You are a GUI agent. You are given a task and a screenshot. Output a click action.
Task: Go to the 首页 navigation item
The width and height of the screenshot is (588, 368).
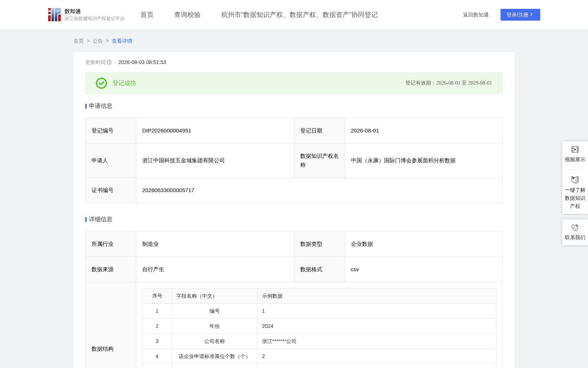pyautogui.click(x=147, y=15)
